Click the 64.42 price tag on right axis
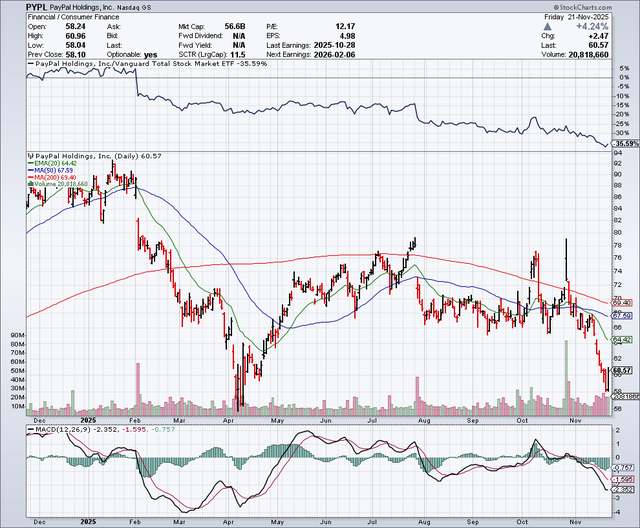640x528 pixels. (x=623, y=339)
